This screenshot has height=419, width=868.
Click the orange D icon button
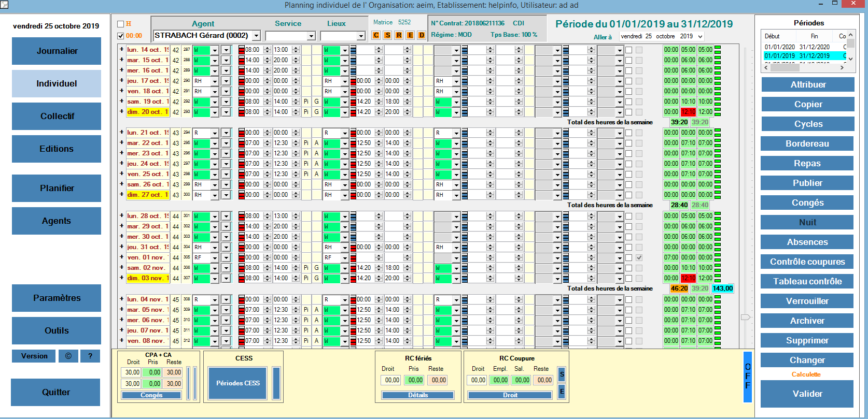tap(422, 35)
